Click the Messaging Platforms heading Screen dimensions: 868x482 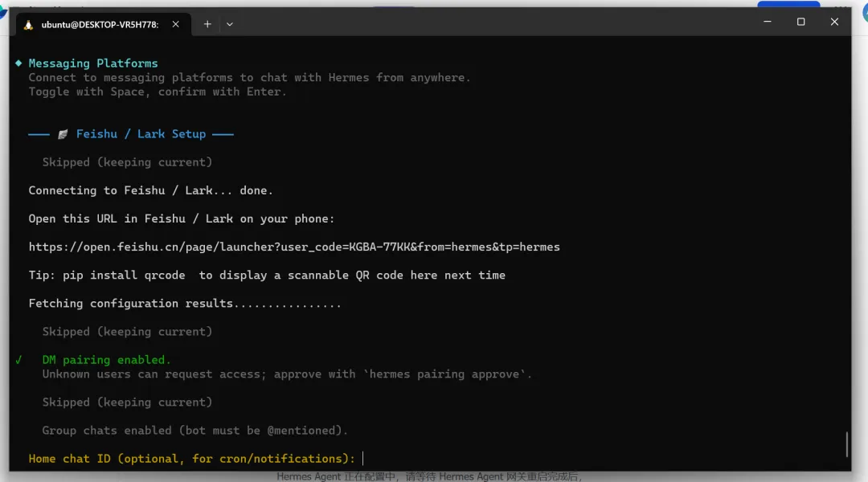point(93,63)
